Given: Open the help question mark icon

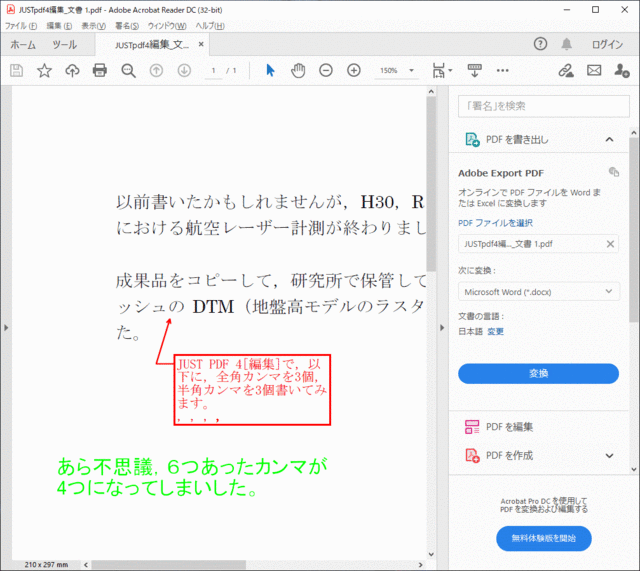Looking at the screenshot, I should [x=540, y=44].
